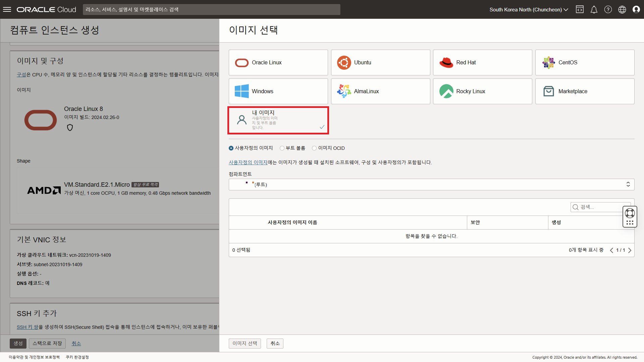Open the hamburger navigation menu
Image resolution: width=644 pixels, height=362 pixels.
point(7,9)
